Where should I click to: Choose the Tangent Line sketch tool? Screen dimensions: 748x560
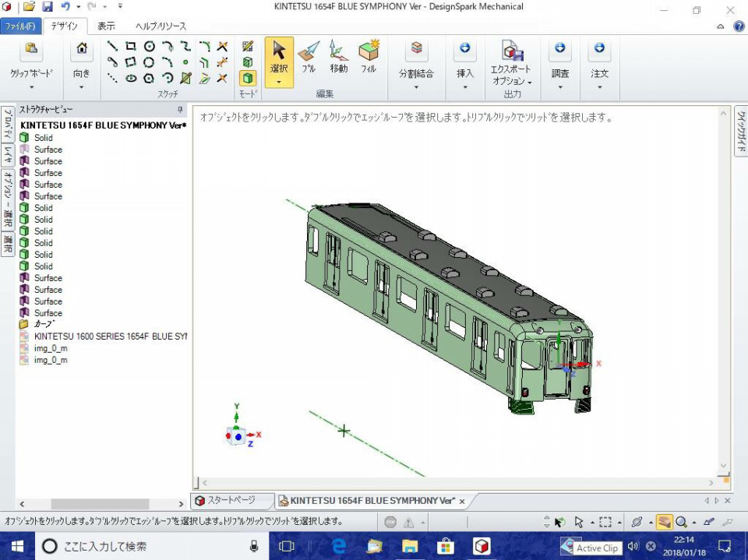point(112,62)
